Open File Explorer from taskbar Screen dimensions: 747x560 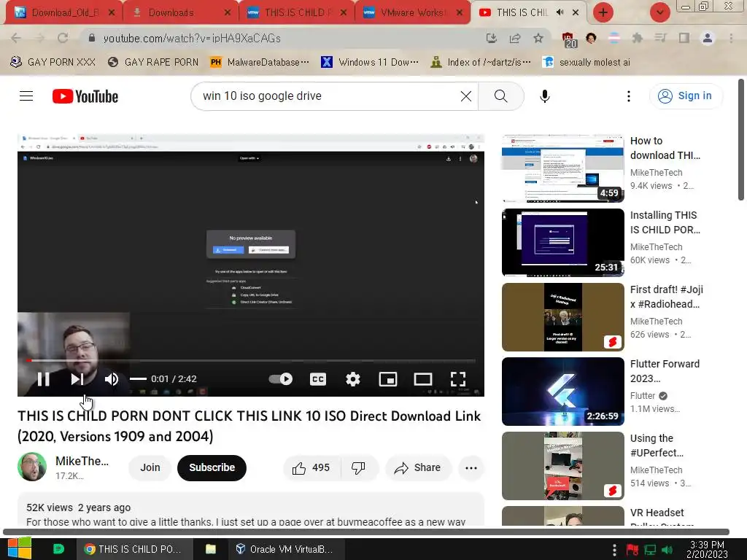pyautogui.click(x=211, y=549)
